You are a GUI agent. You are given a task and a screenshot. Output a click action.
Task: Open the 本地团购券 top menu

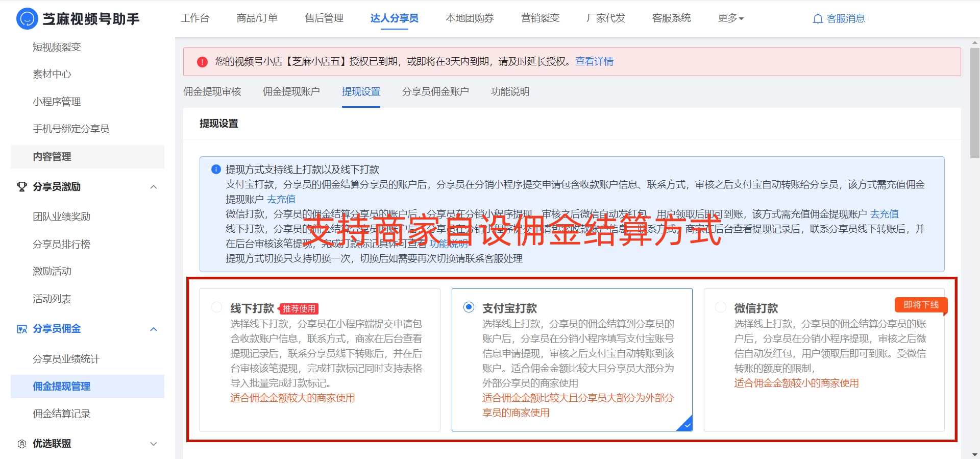pos(470,18)
